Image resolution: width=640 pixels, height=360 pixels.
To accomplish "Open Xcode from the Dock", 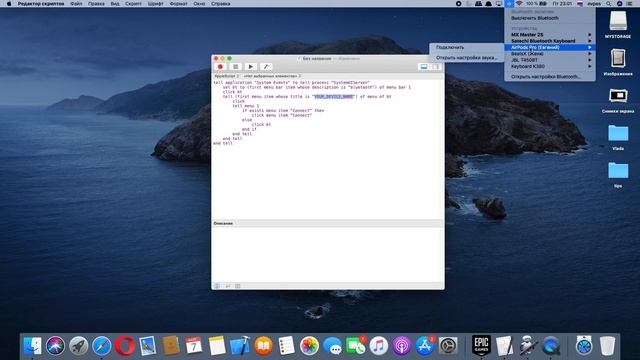I will coord(240,346).
